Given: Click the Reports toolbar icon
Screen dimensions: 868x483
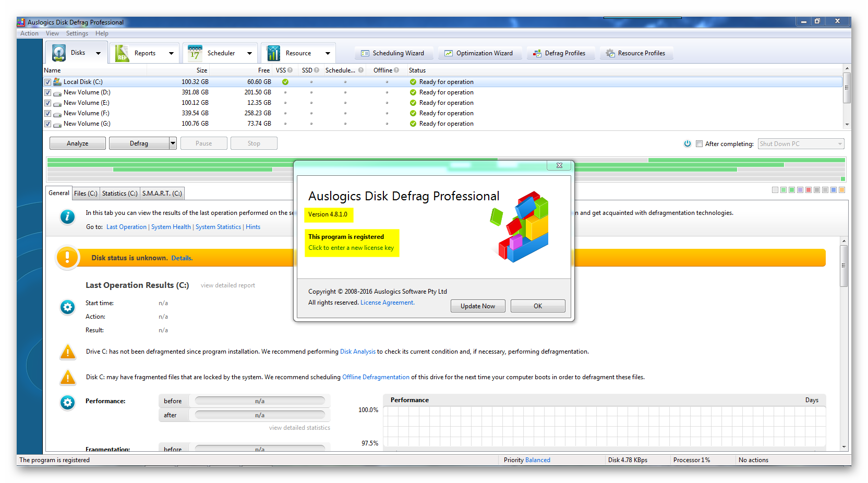Looking at the screenshot, I should coord(122,53).
